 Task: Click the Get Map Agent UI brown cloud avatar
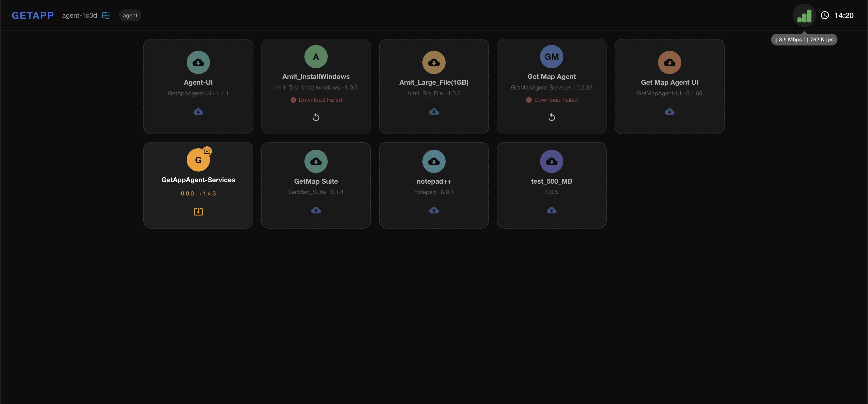[x=669, y=62]
